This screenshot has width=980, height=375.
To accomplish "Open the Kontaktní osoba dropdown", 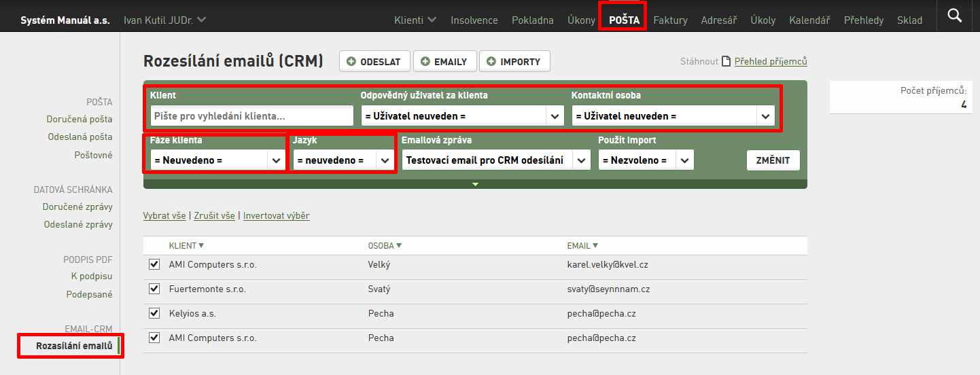I will click(673, 116).
